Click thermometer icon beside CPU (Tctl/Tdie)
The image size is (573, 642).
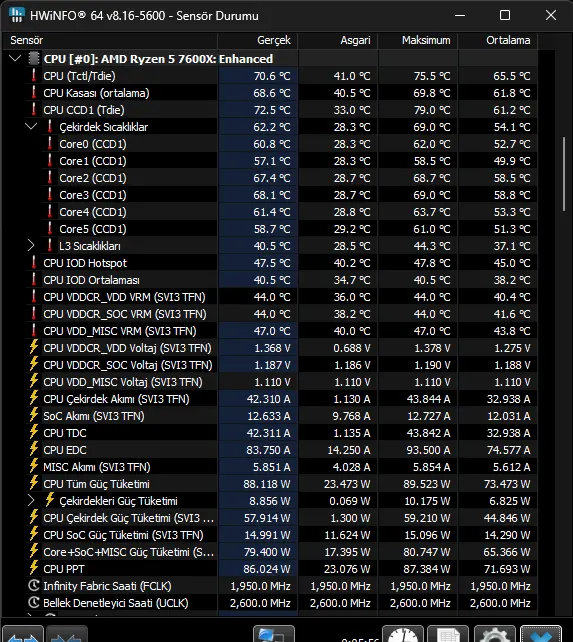coord(34,75)
